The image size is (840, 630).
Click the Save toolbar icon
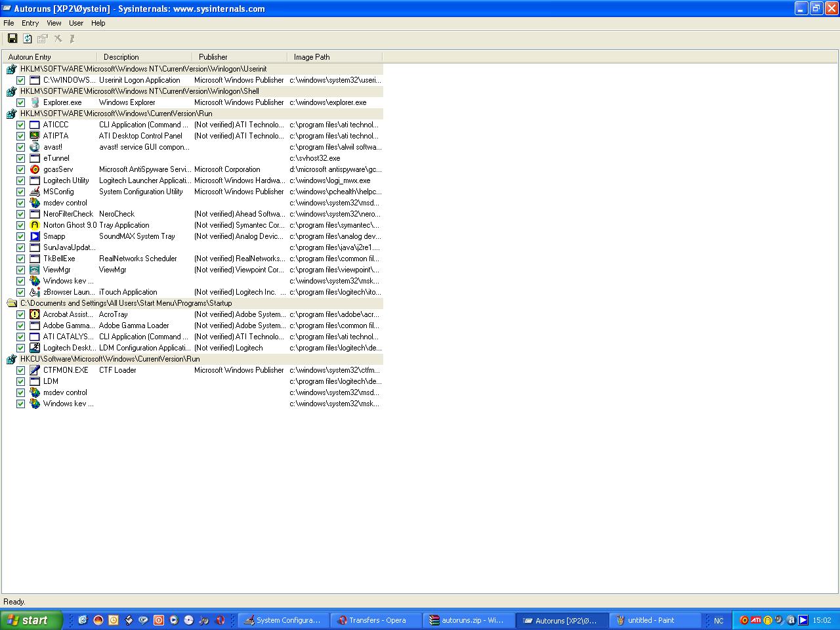pyautogui.click(x=12, y=39)
